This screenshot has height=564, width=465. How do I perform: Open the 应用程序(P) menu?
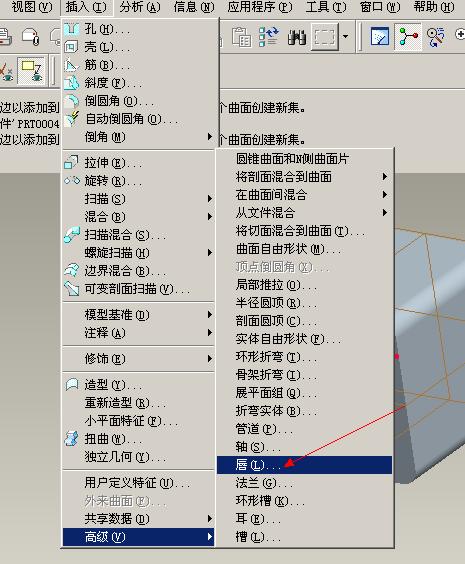tap(260, 7)
